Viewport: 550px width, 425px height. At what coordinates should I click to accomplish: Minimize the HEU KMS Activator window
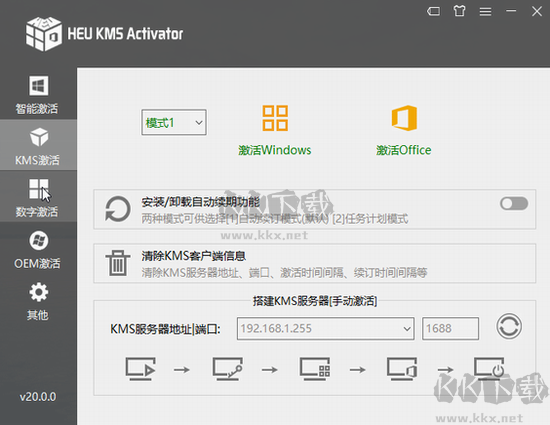pyautogui.click(x=511, y=11)
